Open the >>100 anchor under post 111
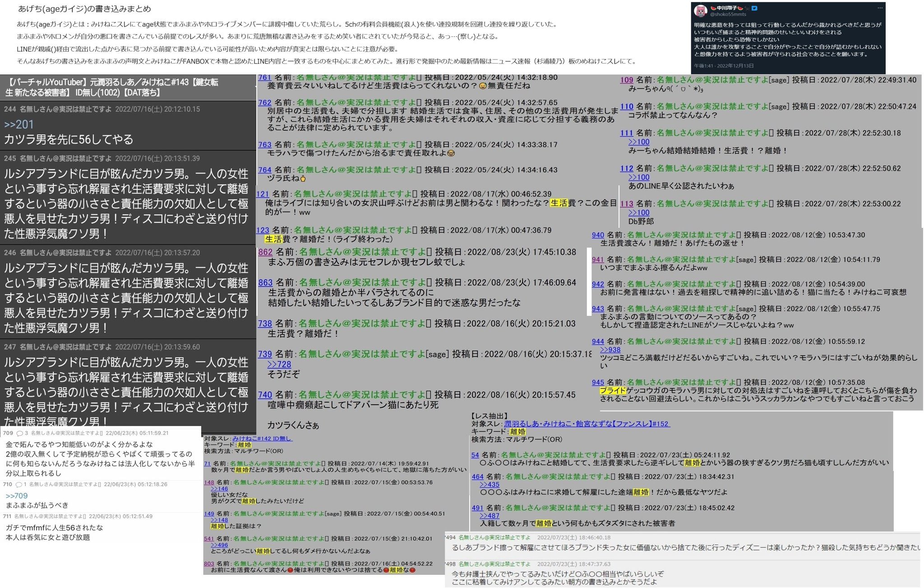 639,142
